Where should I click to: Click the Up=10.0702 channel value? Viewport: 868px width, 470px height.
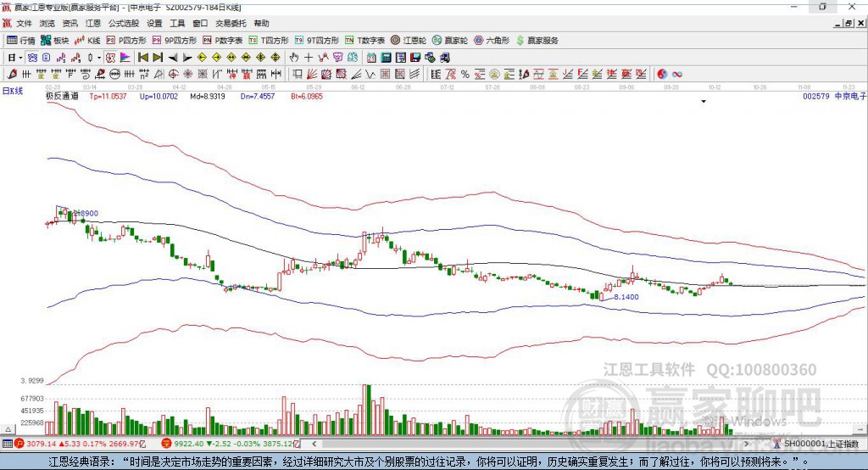tap(159, 96)
